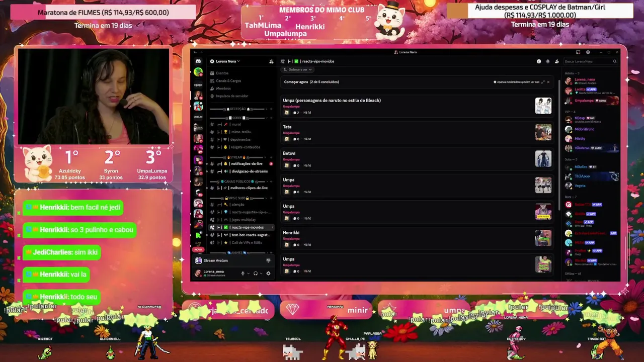Open the Kick server icon in sidebar
Image resolution: width=644 pixels, height=362 pixels.
198,235
